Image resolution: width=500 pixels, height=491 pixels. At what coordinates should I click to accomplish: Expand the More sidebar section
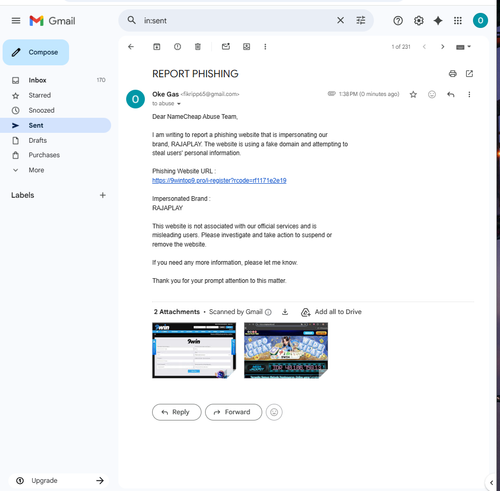coord(55,170)
